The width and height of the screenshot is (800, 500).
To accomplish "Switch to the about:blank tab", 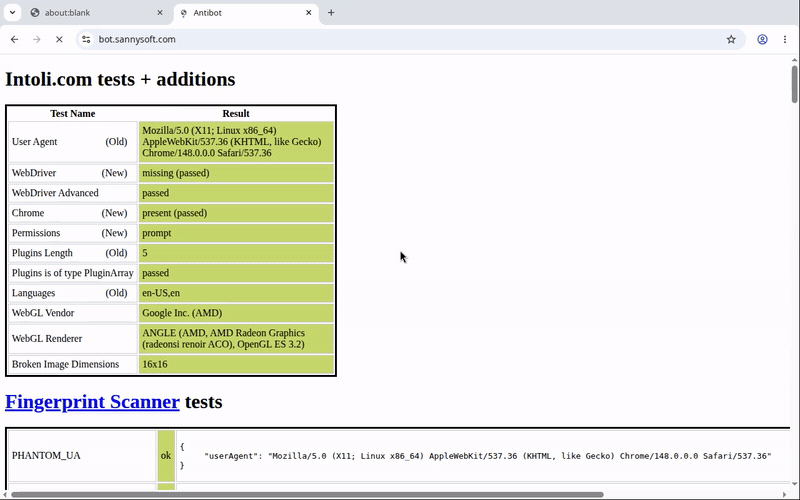I will pos(96,13).
